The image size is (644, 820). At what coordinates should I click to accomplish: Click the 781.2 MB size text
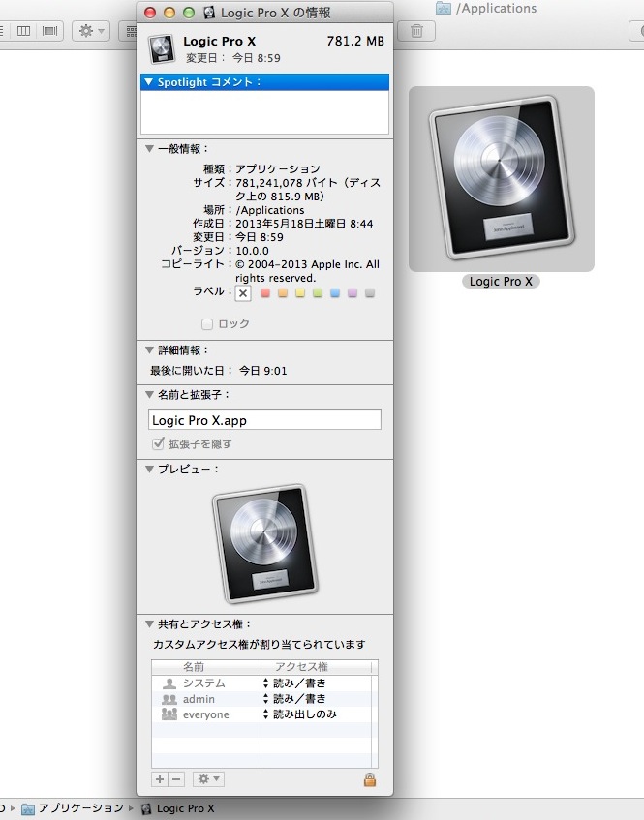click(355, 41)
